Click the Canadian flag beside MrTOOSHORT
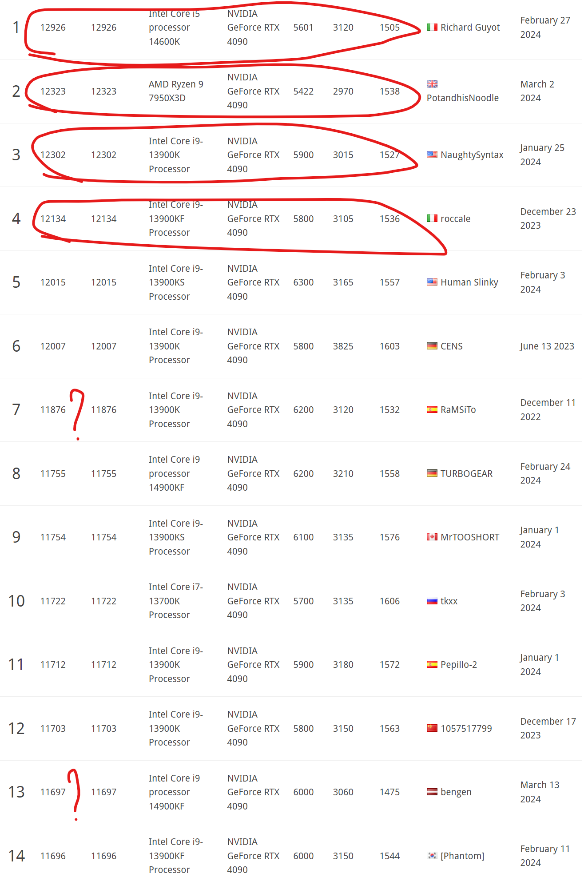This screenshot has width=588, height=877. [x=432, y=537]
